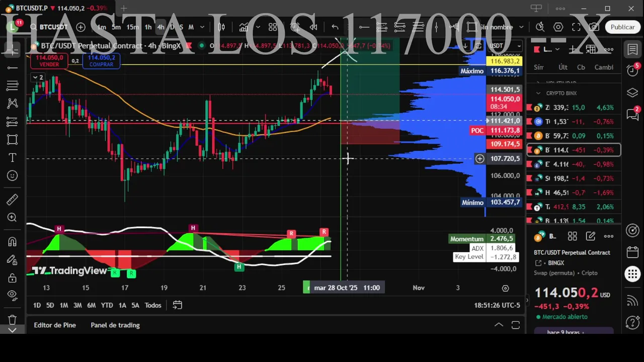
Task: Open the Editor de Pine tab
Action: tap(55, 325)
